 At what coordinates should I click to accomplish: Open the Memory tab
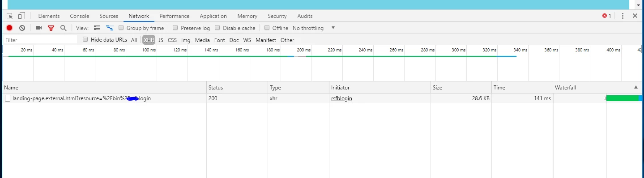click(247, 16)
